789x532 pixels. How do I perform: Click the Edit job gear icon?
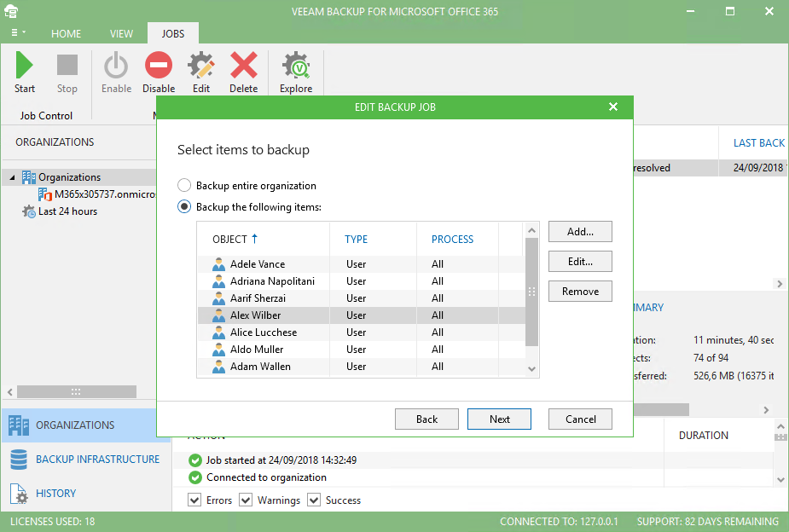[x=201, y=66]
